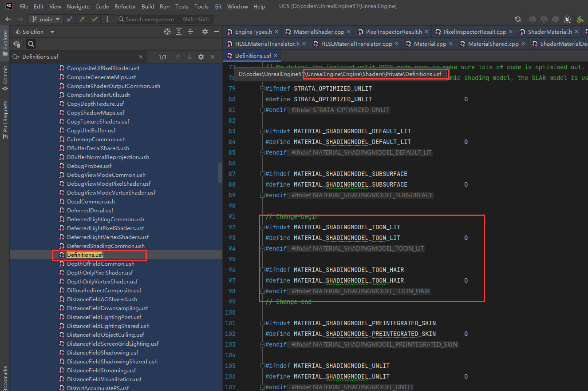Select DeferredDecal.usf in the file tree
Viewport: 588px width, 391px height.
[91, 210]
